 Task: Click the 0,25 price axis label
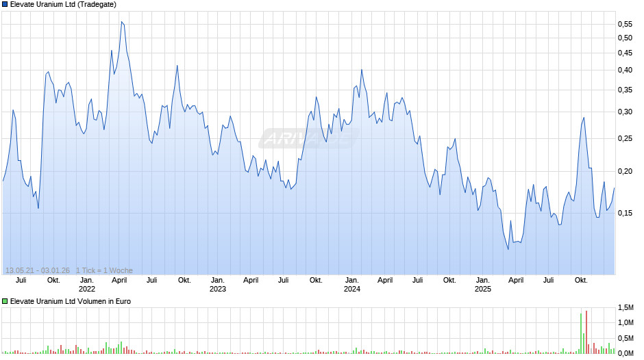coord(625,139)
